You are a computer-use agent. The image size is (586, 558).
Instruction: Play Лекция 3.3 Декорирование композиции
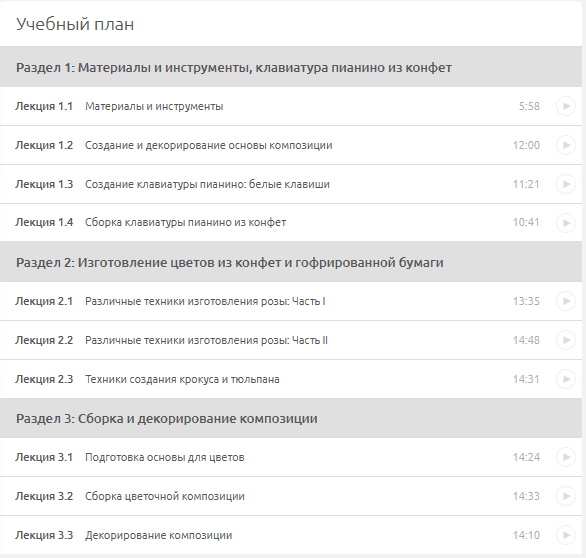[566, 535]
